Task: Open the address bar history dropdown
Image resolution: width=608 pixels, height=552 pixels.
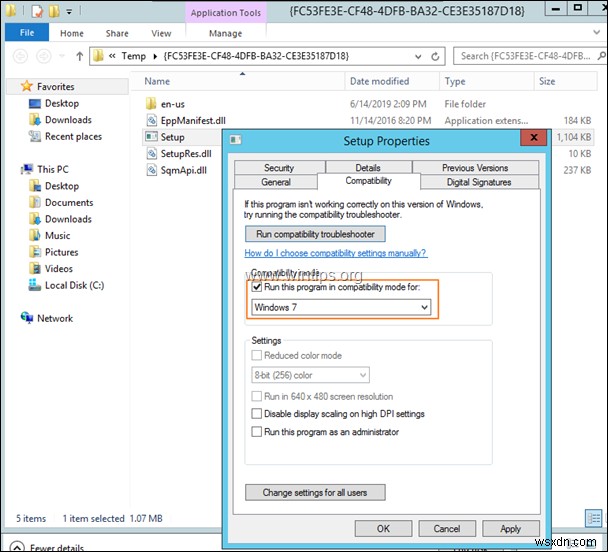Action: pyautogui.click(x=418, y=57)
